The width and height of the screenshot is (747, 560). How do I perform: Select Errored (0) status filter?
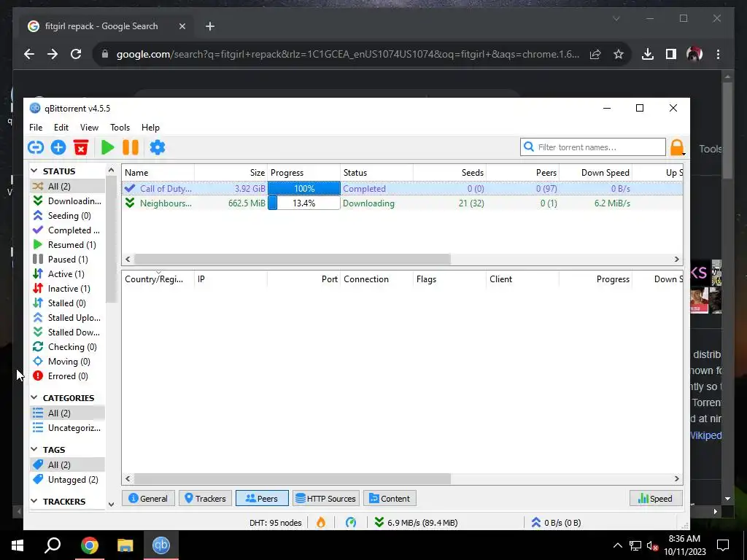67,376
